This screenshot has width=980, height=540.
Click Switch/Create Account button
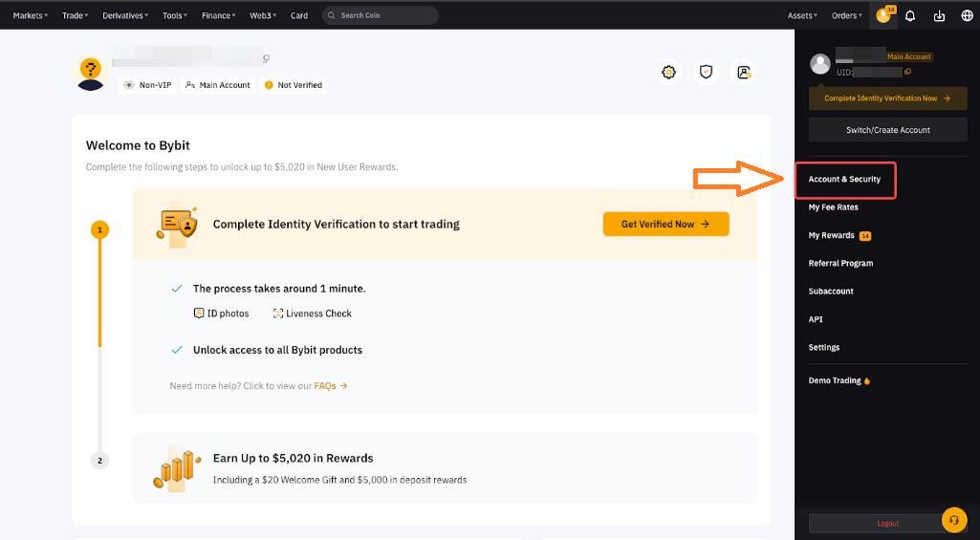(x=887, y=130)
